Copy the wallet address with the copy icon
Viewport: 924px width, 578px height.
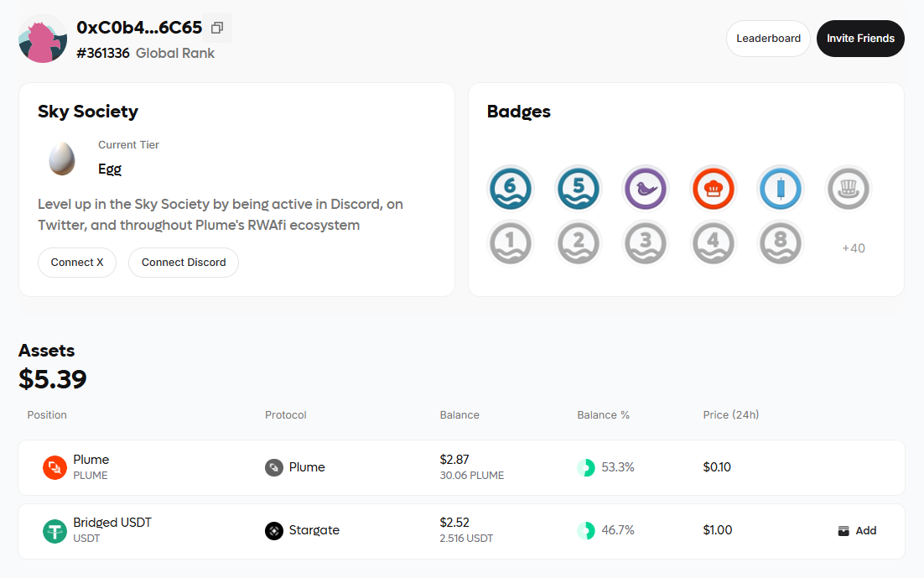click(217, 28)
